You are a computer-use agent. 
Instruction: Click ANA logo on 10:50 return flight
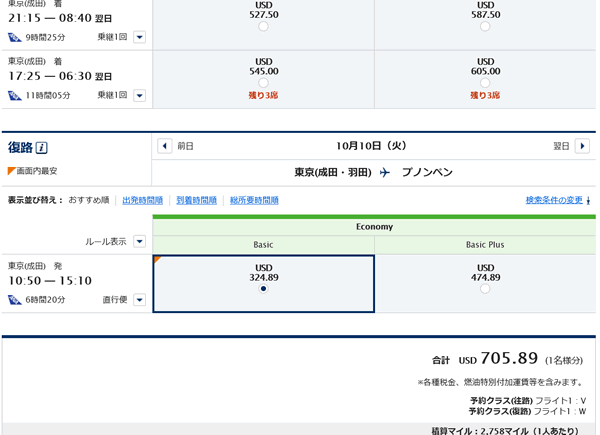coord(14,299)
